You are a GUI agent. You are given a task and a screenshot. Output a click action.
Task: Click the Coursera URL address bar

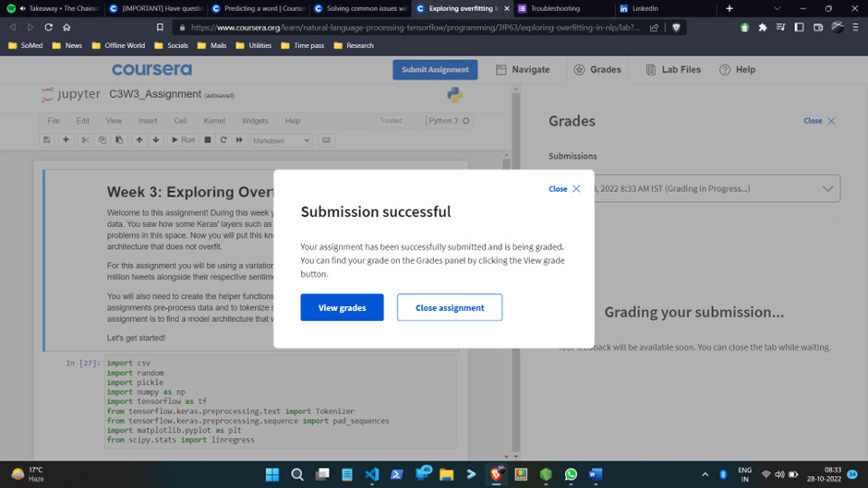pyautogui.click(x=416, y=27)
